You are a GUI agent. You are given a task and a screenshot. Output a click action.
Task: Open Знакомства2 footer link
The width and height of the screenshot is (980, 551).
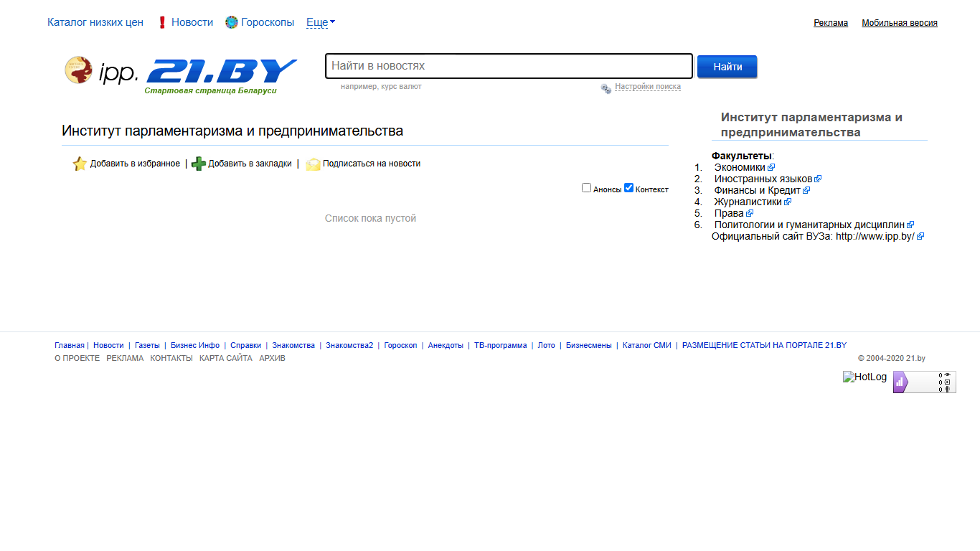[349, 345]
